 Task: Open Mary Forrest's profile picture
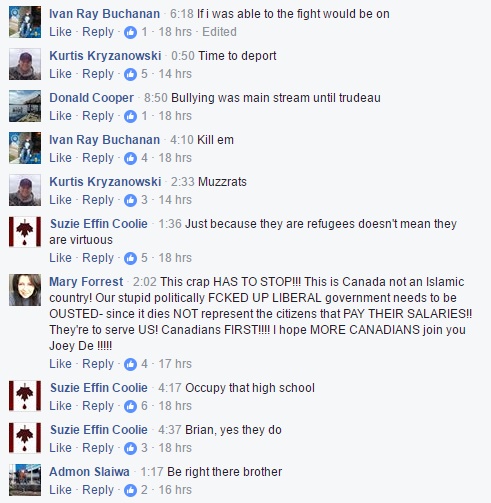pyautogui.click(x=25, y=290)
